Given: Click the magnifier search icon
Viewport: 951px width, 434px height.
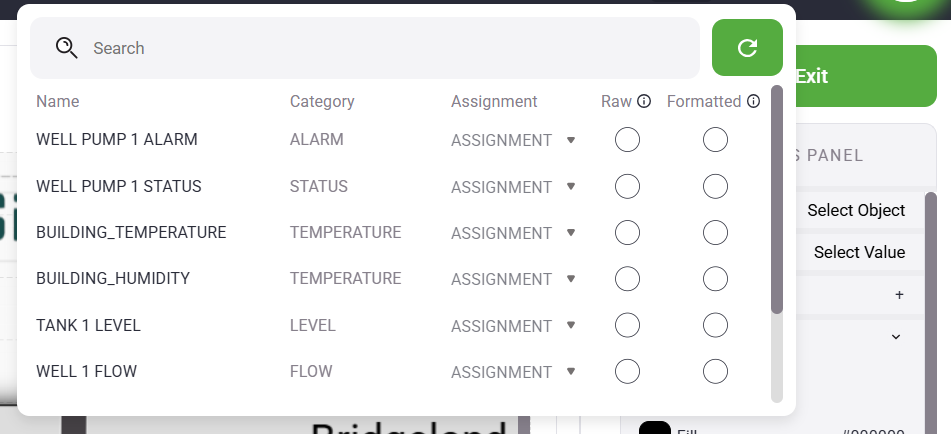Looking at the screenshot, I should pos(67,48).
